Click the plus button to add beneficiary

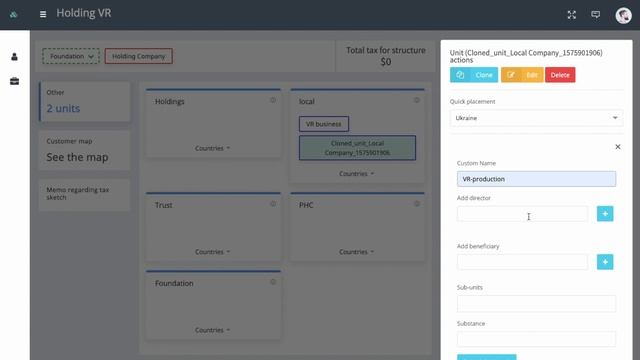(x=605, y=262)
